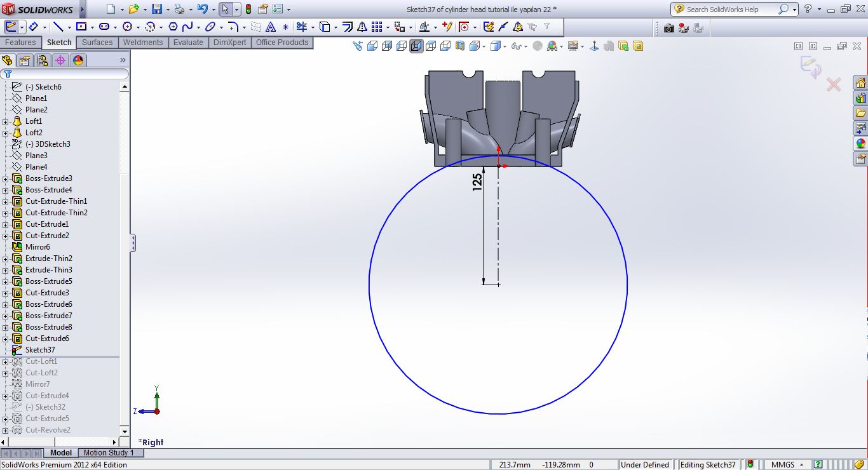Screen dimensions: 868x470
Task: Open the Motion Study 1 tab
Action: pyautogui.click(x=109, y=453)
